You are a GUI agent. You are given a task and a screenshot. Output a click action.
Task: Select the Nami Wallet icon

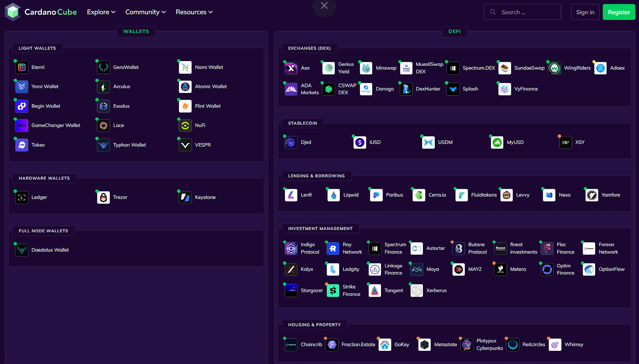185,67
